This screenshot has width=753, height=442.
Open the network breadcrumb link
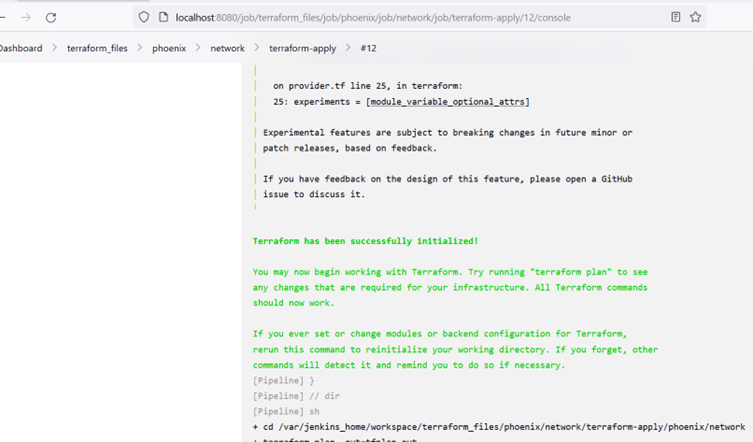[227, 48]
